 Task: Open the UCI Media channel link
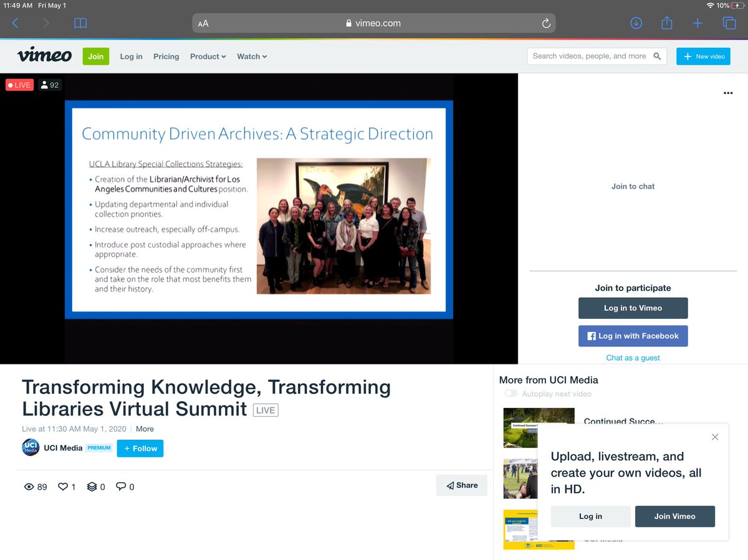pos(63,448)
